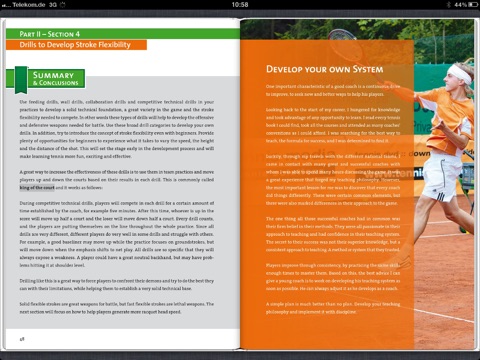This screenshot has height=360, width=480.
Task: Tap the paragraph starting 'Use feeding drills'
Action: [117, 129]
